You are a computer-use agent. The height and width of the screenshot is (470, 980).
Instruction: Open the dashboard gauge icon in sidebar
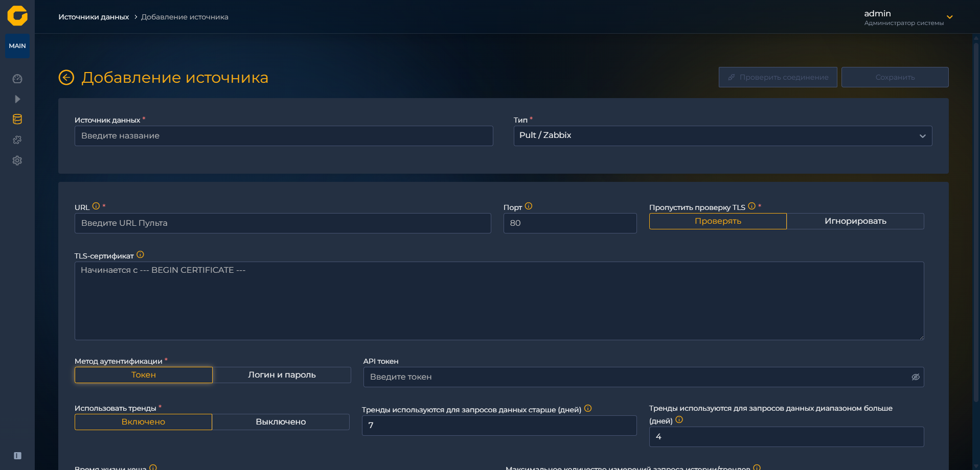tap(17, 79)
